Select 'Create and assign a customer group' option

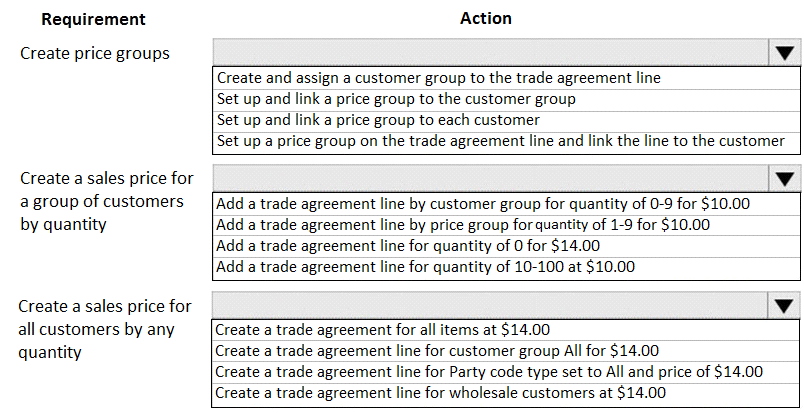pyautogui.click(x=506, y=77)
